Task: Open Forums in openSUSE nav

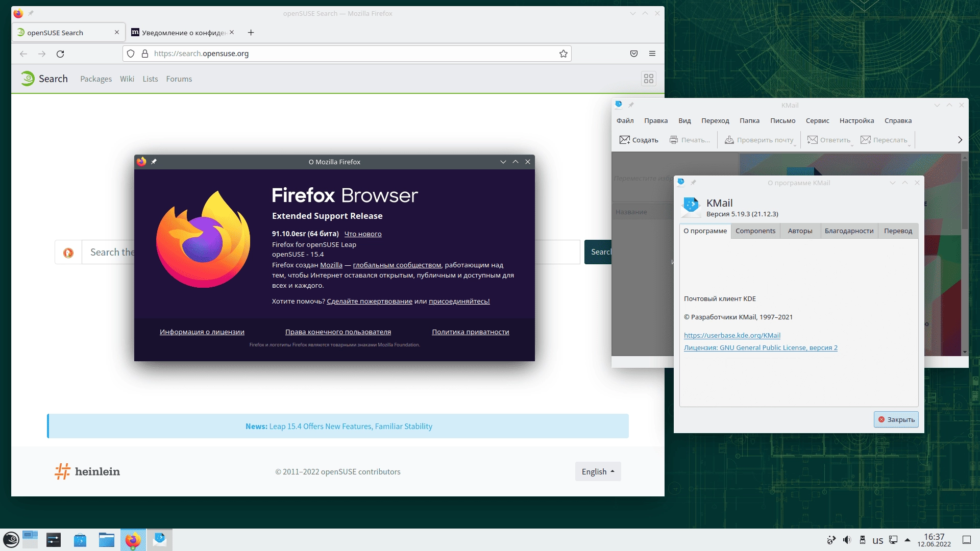Action: (x=179, y=79)
